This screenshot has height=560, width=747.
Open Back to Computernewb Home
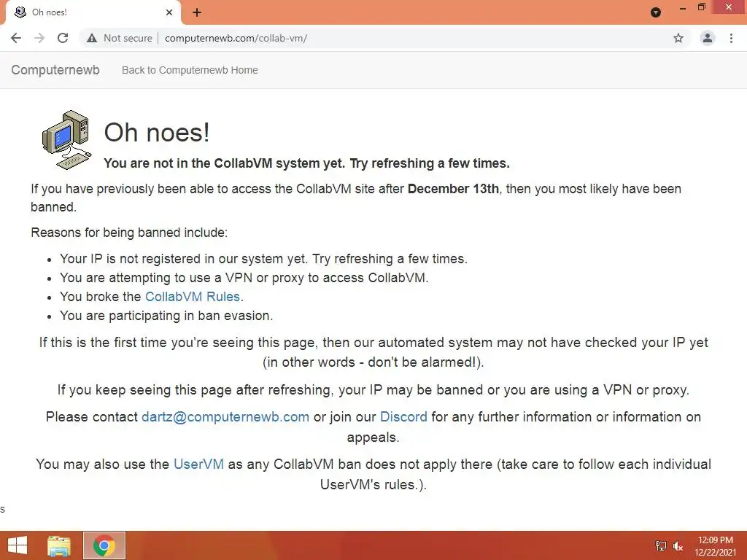pyautogui.click(x=190, y=70)
